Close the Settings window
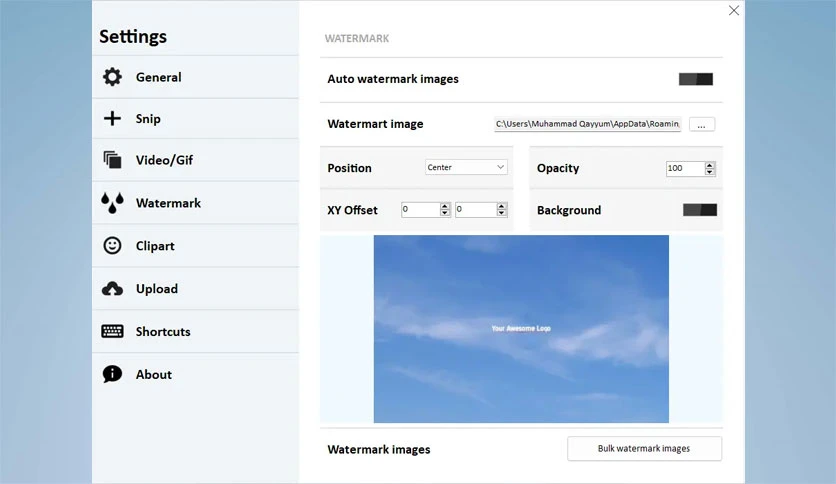This screenshot has height=484, width=836. point(734,10)
